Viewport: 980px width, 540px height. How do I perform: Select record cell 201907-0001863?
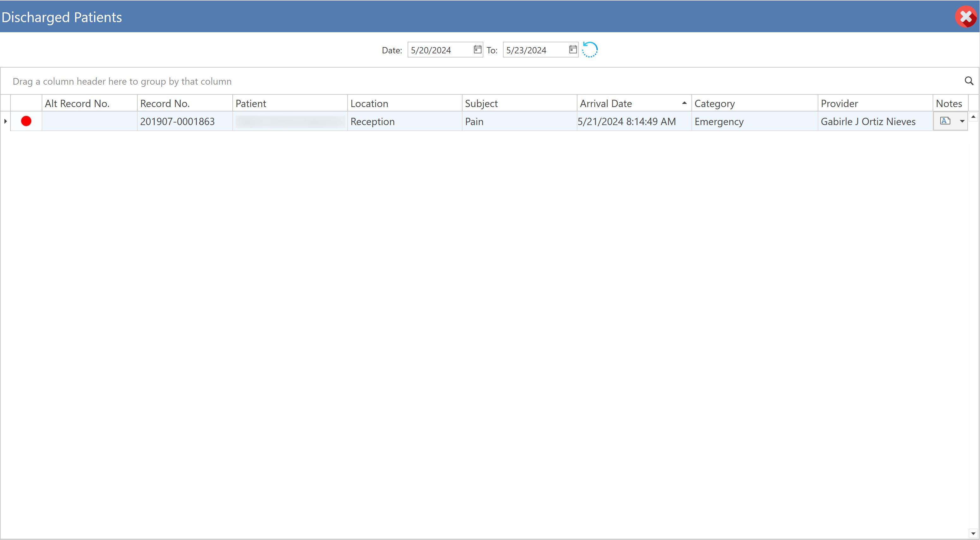point(177,121)
